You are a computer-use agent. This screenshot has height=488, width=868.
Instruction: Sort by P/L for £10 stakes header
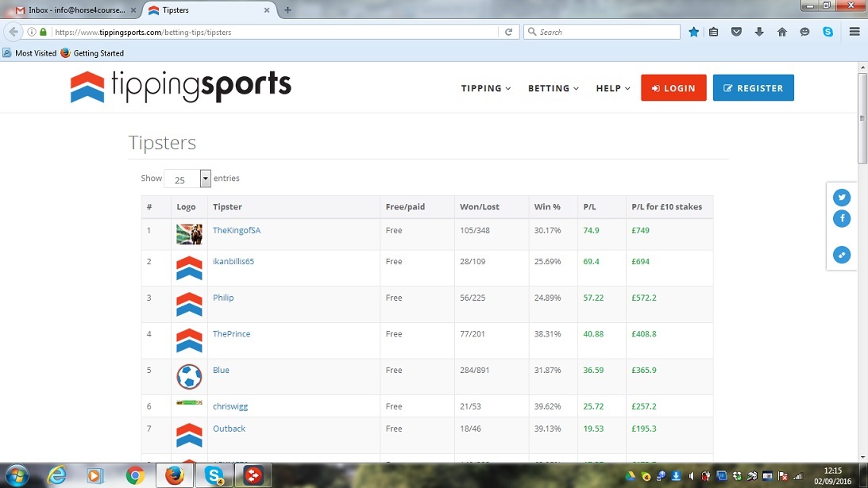coord(669,206)
